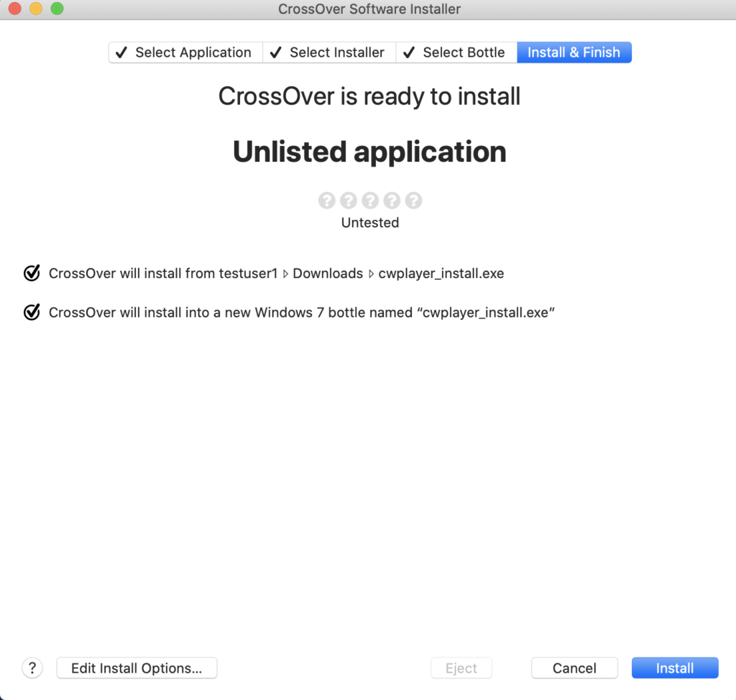This screenshot has width=736, height=700.
Task: Start installation with the Install button
Action: coord(674,668)
